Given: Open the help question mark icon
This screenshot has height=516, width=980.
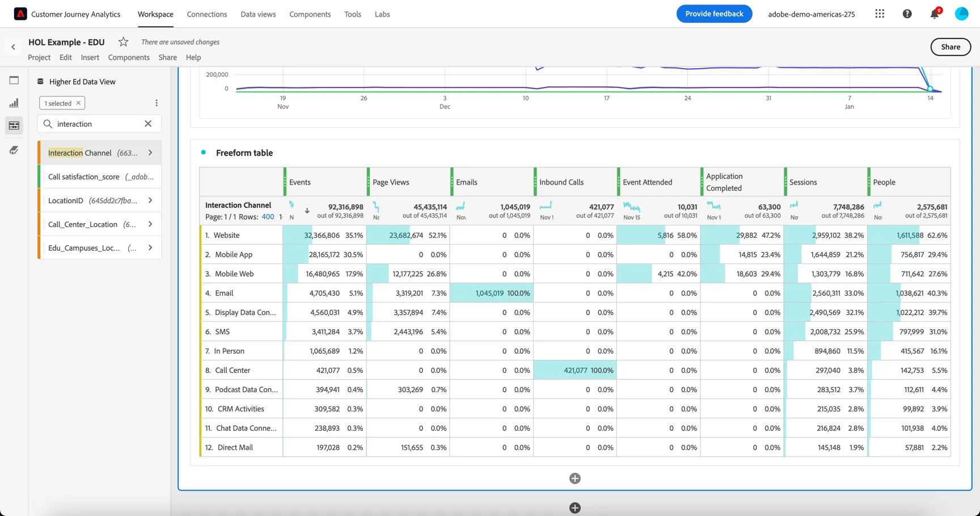Looking at the screenshot, I should point(907,14).
